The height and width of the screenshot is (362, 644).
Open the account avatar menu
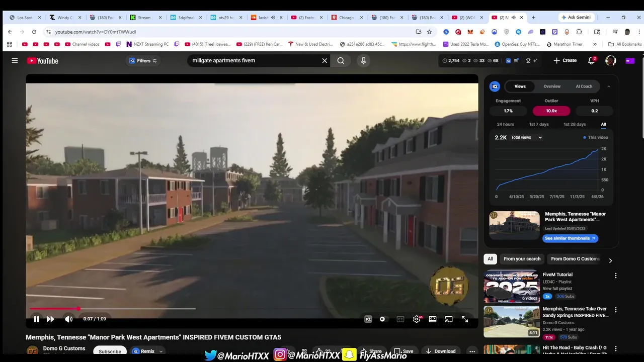click(611, 61)
